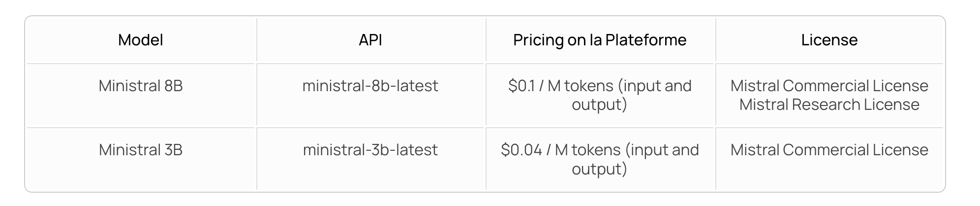Screen dimensions: 980x206
Task: Click "(input and" in the 3B pricing cell
Action: click(x=662, y=150)
